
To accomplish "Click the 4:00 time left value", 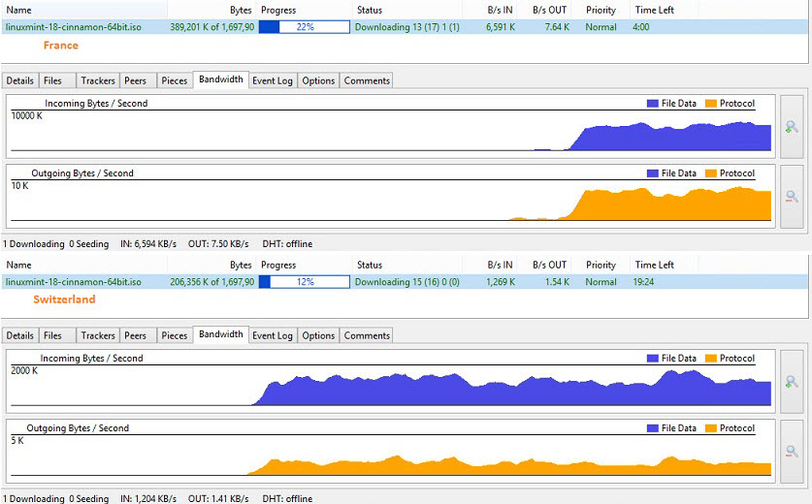I will tap(640, 27).
